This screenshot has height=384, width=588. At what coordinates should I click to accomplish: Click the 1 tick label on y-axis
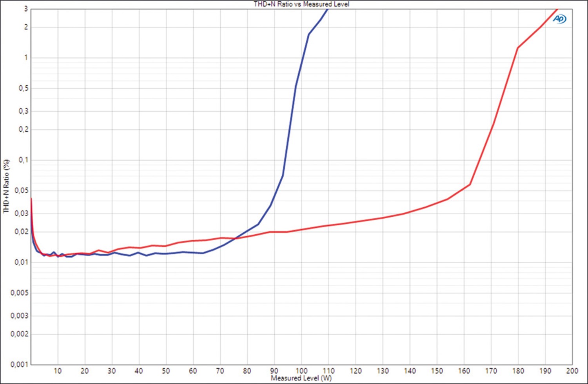click(26, 58)
